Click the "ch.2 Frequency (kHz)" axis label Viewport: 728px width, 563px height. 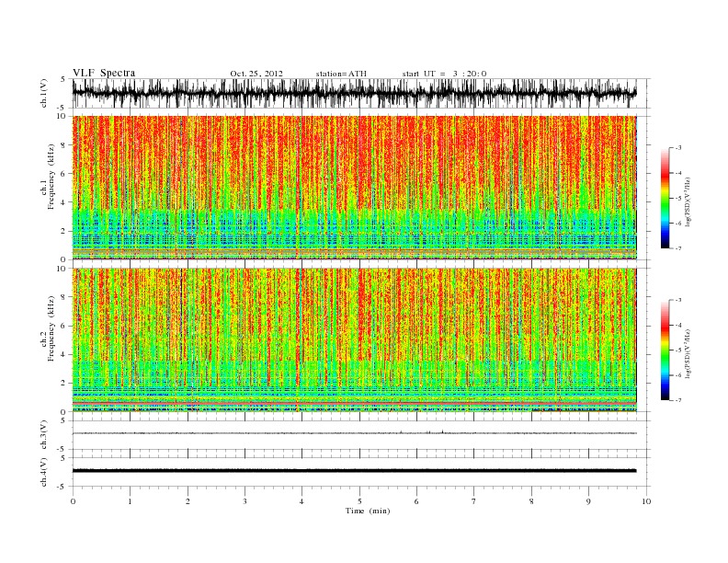pos(47,328)
